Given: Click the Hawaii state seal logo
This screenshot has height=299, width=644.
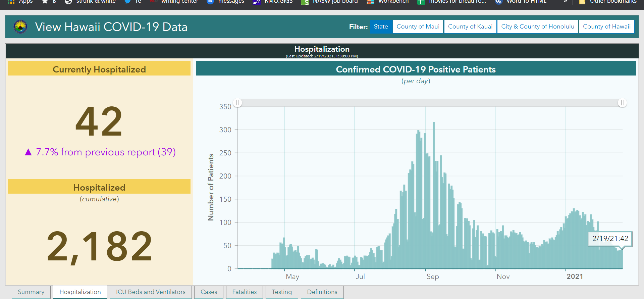Looking at the screenshot, I should click(x=20, y=27).
